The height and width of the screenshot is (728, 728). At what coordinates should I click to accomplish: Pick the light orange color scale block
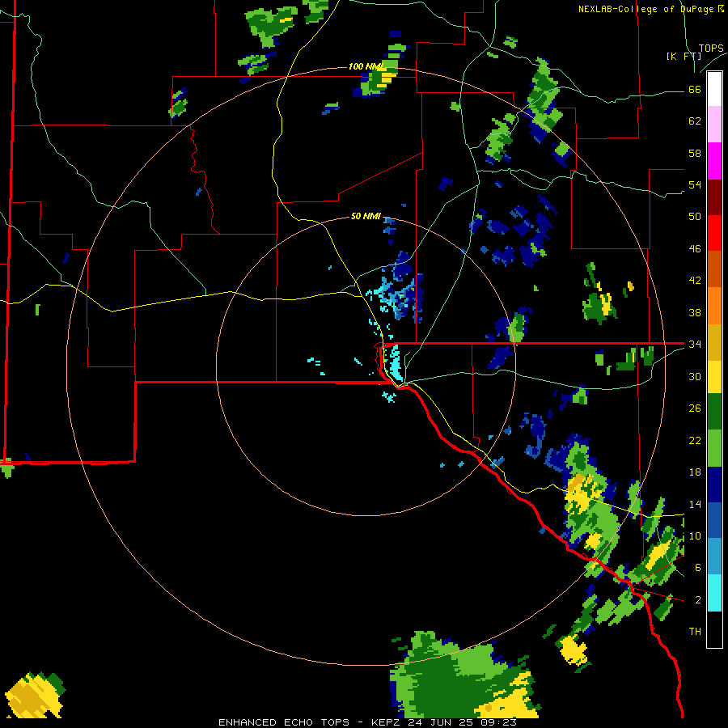[x=714, y=306]
